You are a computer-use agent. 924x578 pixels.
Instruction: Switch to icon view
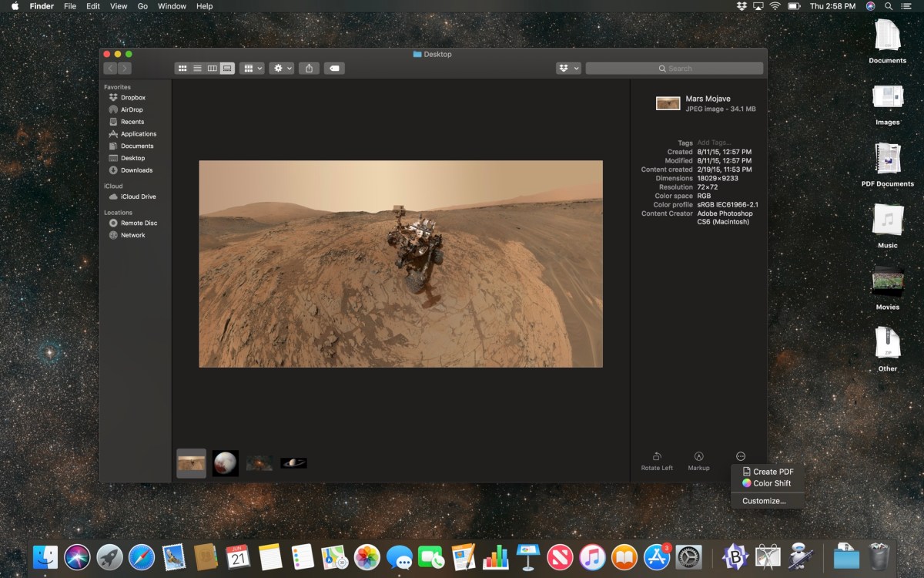click(182, 69)
